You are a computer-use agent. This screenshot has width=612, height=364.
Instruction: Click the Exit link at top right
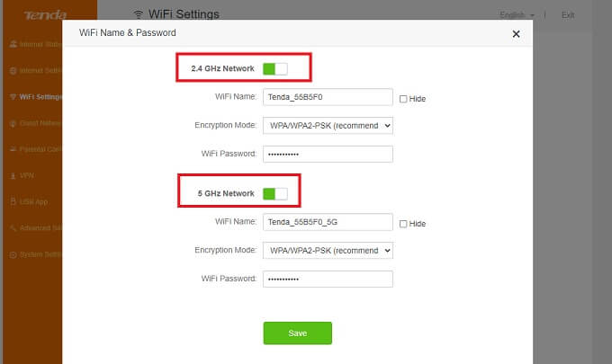click(x=568, y=15)
